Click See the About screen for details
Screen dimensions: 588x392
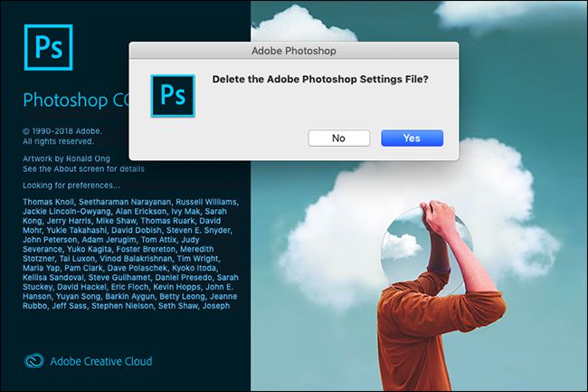tap(83, 168)
